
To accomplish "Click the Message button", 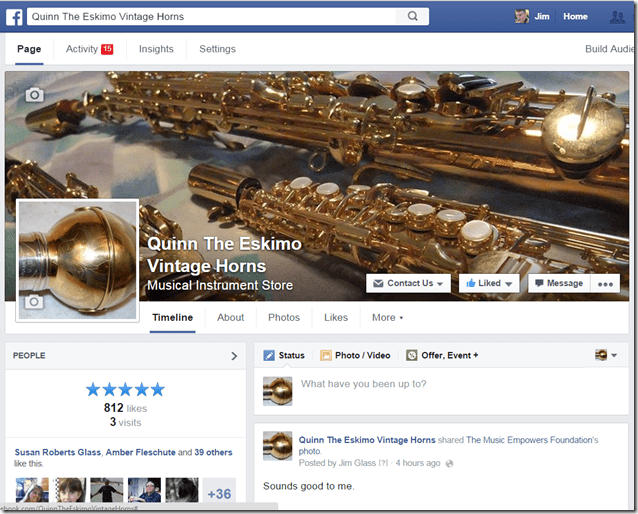I will 558,284.
